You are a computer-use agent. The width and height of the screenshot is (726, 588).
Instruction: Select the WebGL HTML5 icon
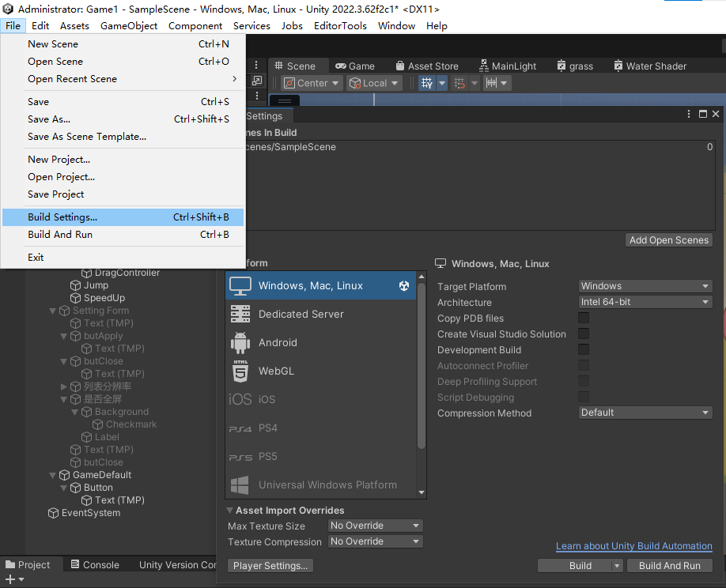[240, 371]
